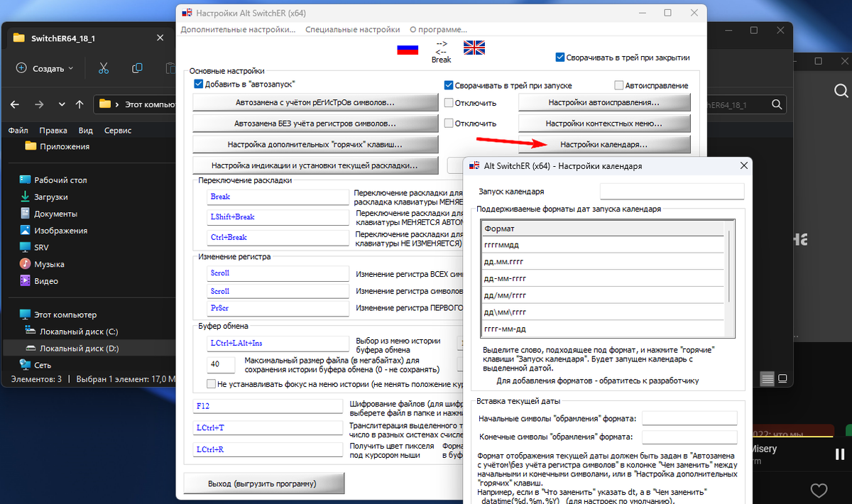Open Специальные настройки menu
The width and height of the screenshot is (852, 504).
pos(352,30)
